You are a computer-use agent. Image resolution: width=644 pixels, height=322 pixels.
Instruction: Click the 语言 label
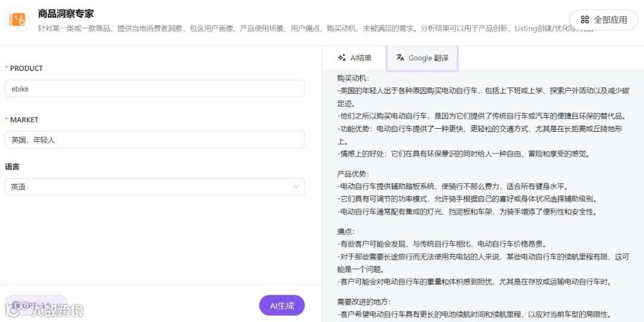[x=12, y=167]
